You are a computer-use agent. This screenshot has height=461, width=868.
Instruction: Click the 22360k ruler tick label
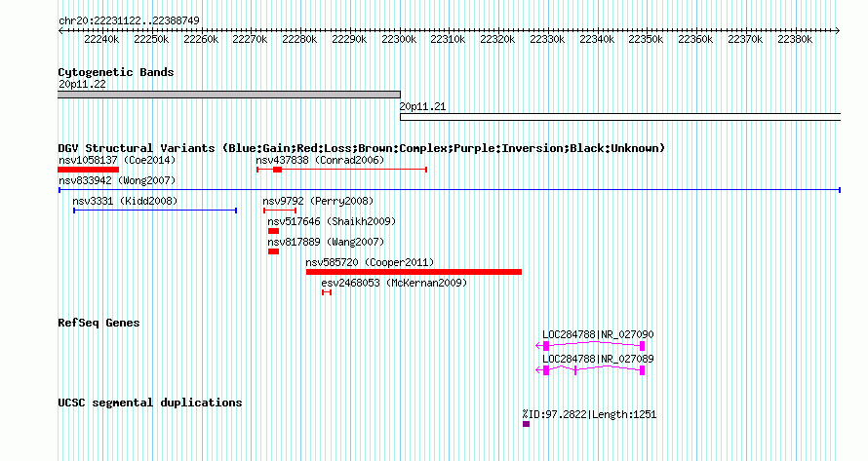[x=695, y=39]
